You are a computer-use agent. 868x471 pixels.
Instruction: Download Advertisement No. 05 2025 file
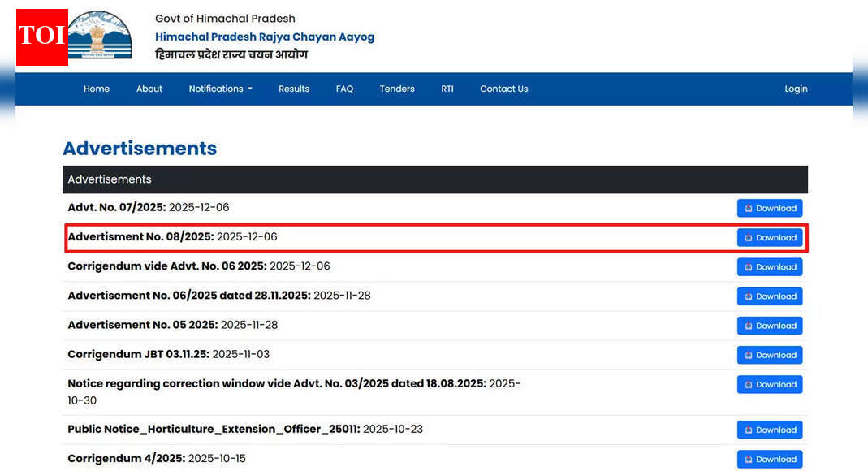(x=769, y=326)
